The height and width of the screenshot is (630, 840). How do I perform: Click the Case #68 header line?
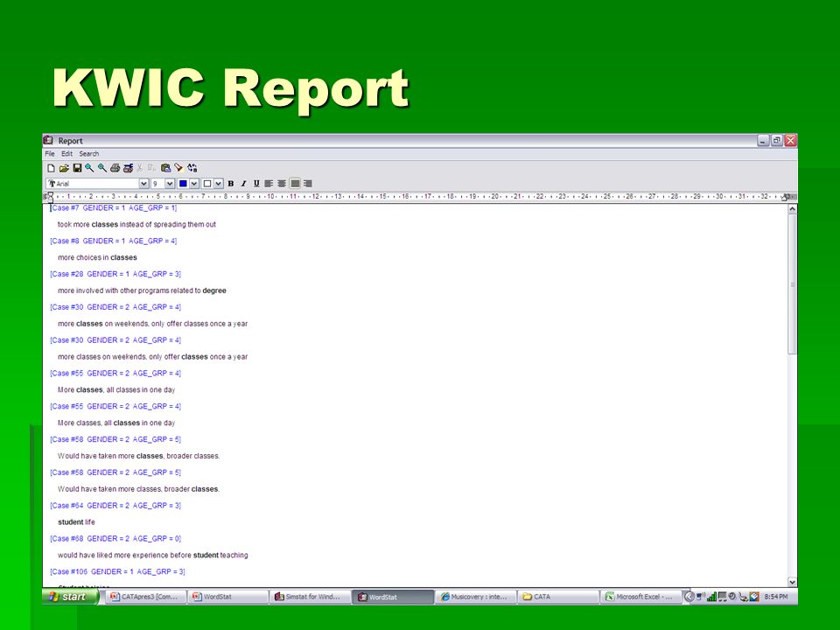coord(115,539)
